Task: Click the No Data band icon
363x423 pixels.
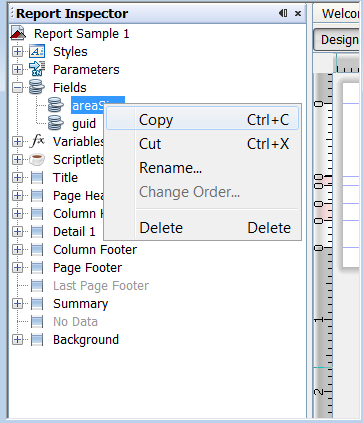Action: [37, 322]
